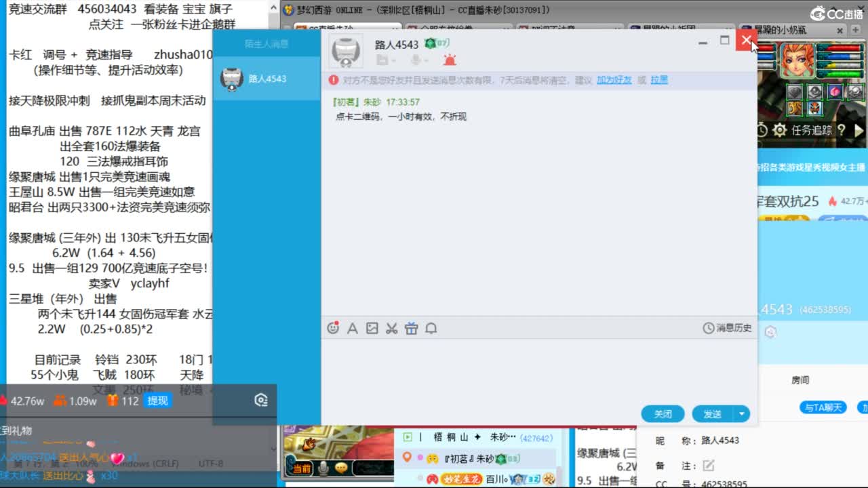Click the orange followers count icon
868x488 pixels.
coord(60,401)
